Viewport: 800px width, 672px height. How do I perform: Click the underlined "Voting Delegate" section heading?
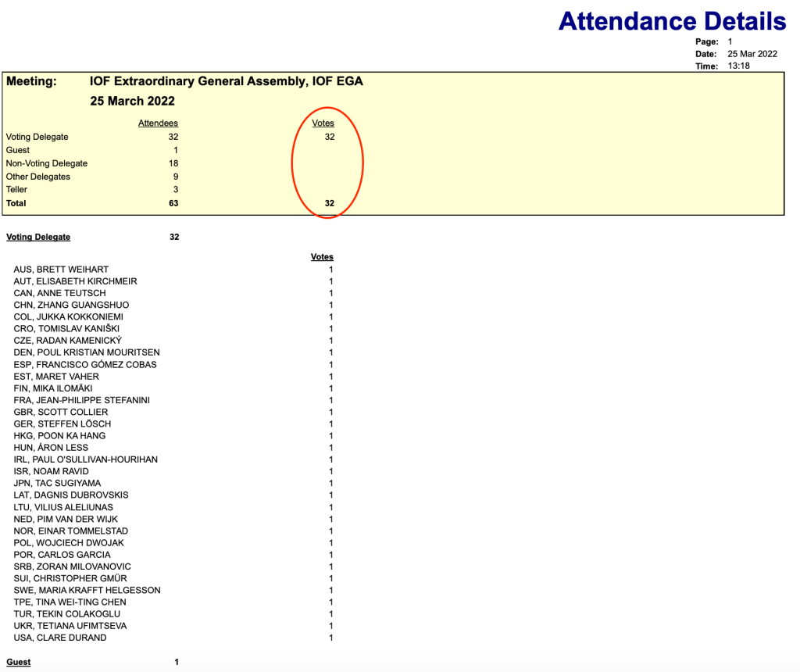[x=38, y=237]
